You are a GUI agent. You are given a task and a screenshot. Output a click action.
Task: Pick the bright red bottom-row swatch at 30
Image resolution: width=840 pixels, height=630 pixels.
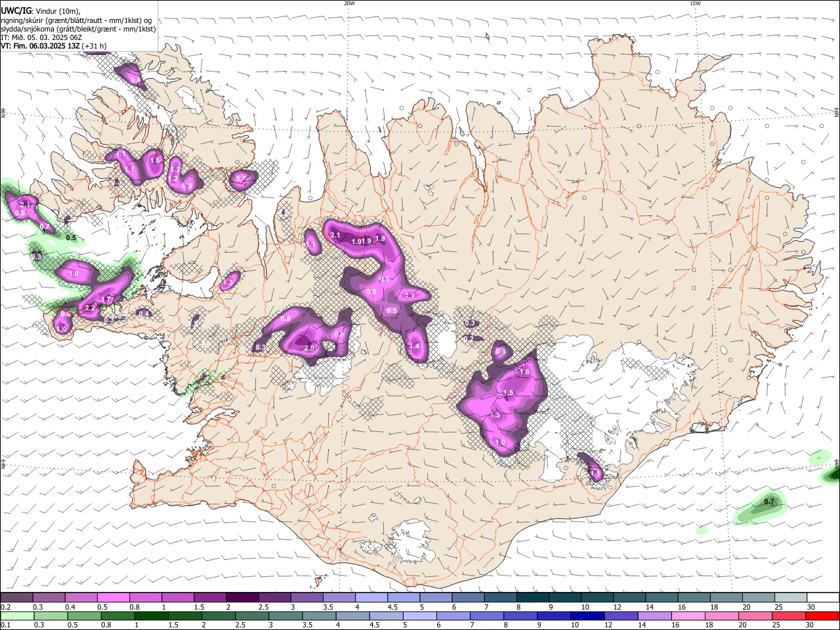point(822,616)
